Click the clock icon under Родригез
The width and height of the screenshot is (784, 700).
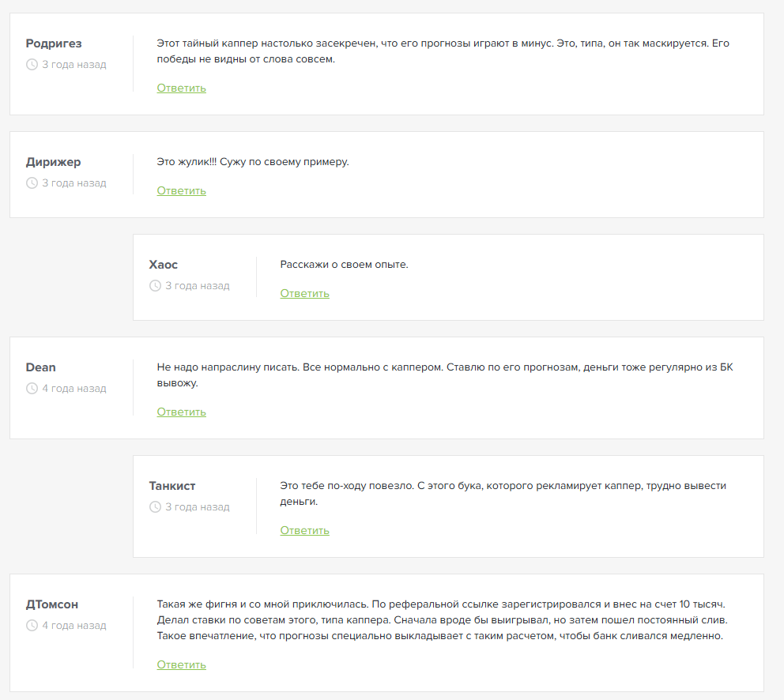pyautogui.click(x=32, y=65)
